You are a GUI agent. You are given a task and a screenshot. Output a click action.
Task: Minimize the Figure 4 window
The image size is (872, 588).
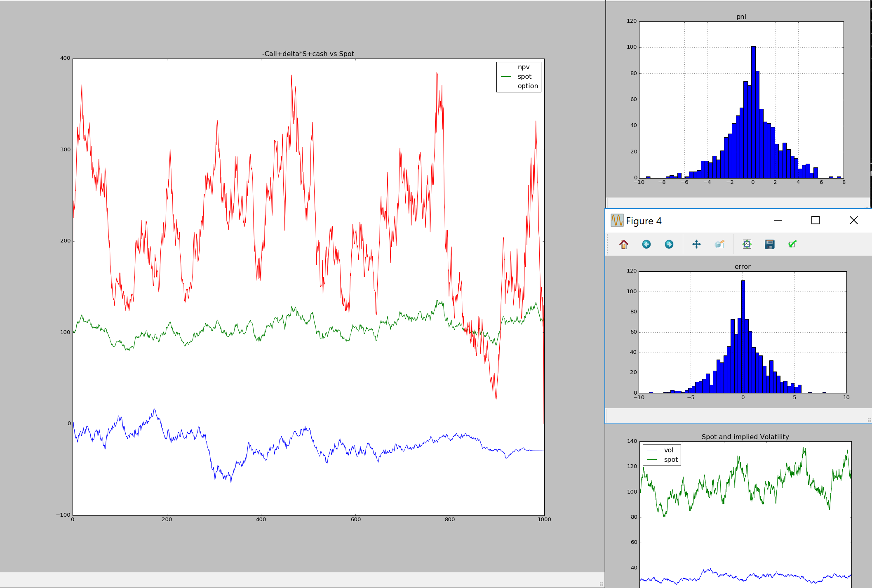pyautogui.click(x=778, y=221)
